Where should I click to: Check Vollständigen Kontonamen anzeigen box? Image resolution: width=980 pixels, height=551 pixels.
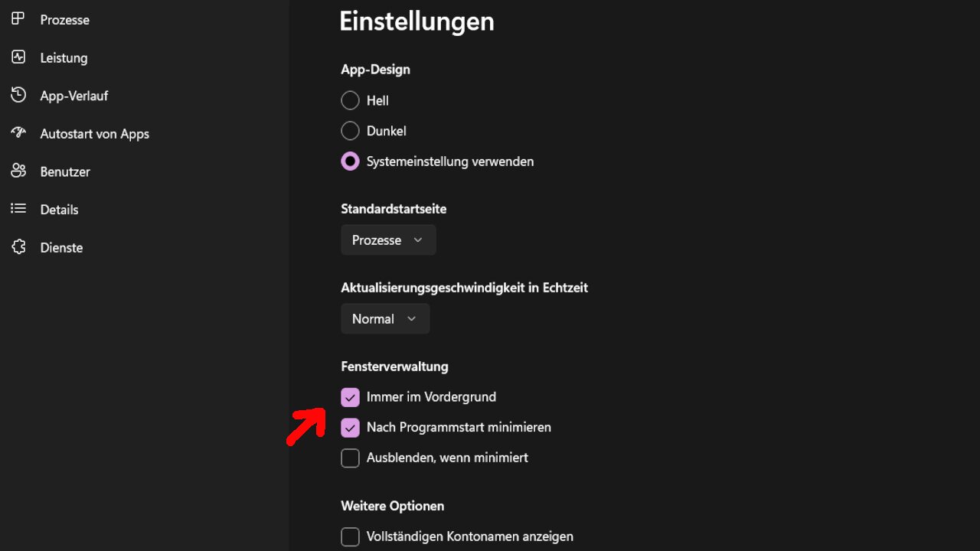coord(350,536)
